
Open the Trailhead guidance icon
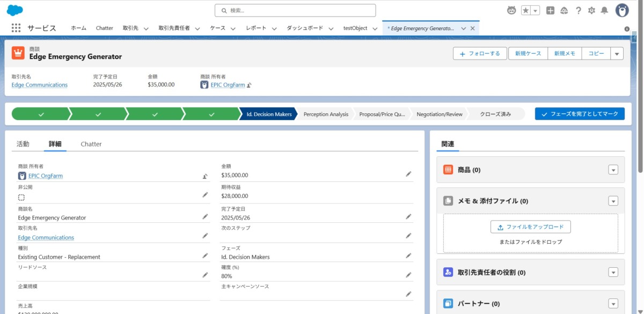coord(564,10)
